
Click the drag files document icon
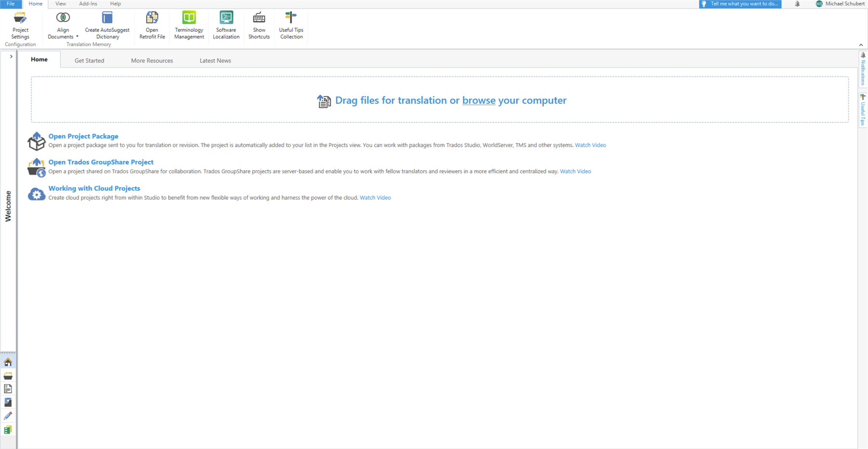(x=324, y=101)
